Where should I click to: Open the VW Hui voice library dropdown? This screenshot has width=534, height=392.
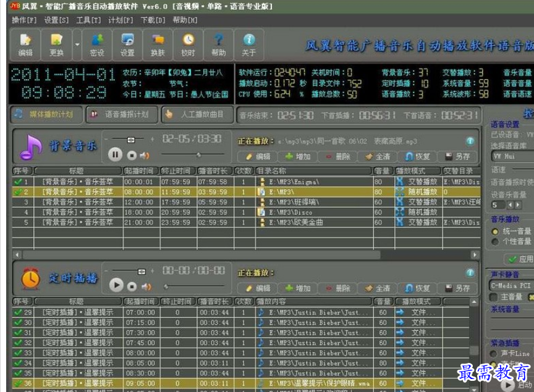(512, 156)
